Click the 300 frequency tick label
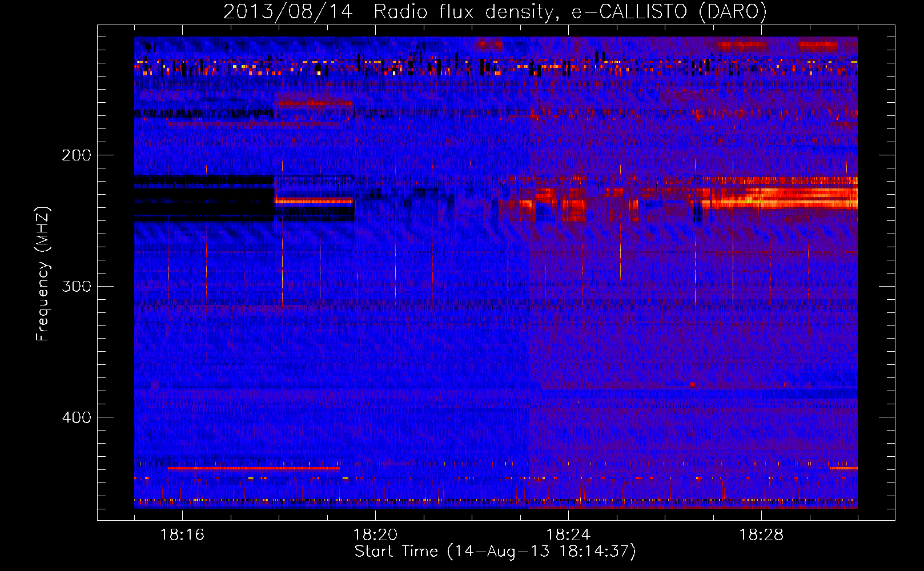The height and width of the screenshot is (571, 924). click(x=77, y=286)
